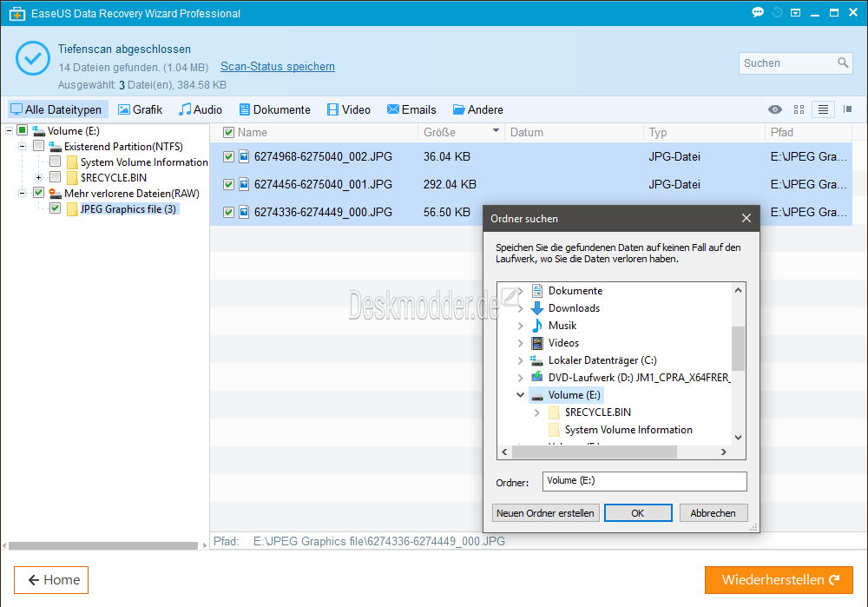The image size is (868, 607).
Task: Expand Videos node in folder dialog
Action: click(520, 343)
